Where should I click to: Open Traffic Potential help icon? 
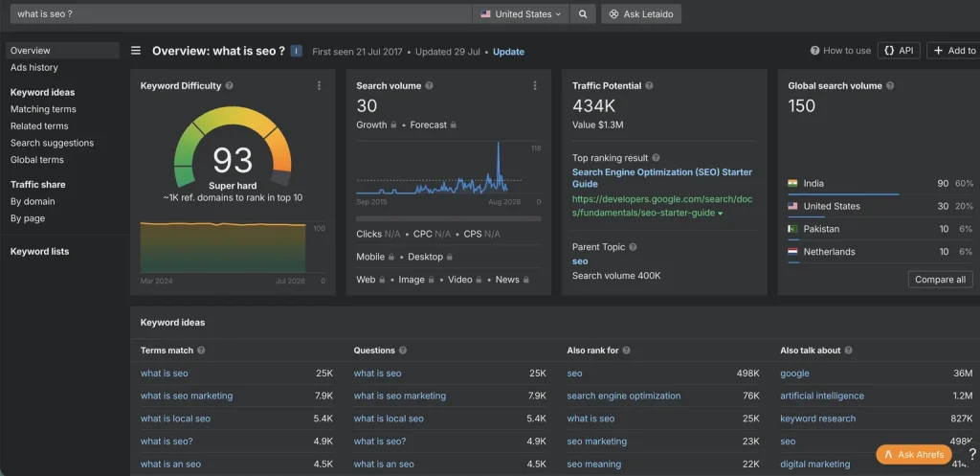pyautogui.click(x=650, y=85)
